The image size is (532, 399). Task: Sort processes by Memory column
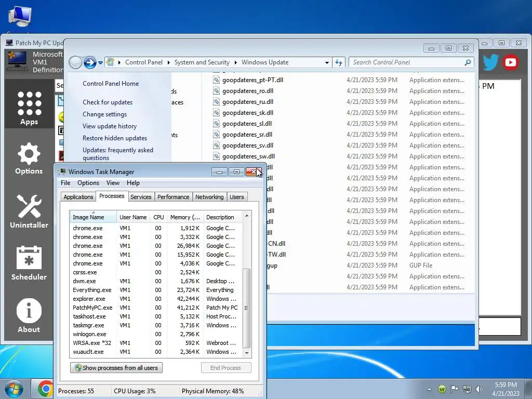tap(185, 217)
